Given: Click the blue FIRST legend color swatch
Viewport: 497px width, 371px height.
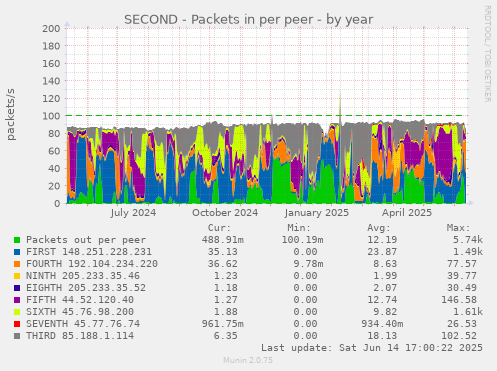Looking at the screenshot, I should pyautogui.click(x=17, y=252).
